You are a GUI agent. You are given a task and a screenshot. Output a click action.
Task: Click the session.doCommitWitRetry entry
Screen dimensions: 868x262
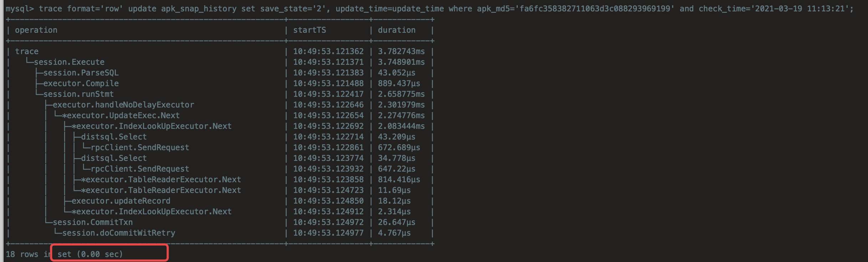119,233
